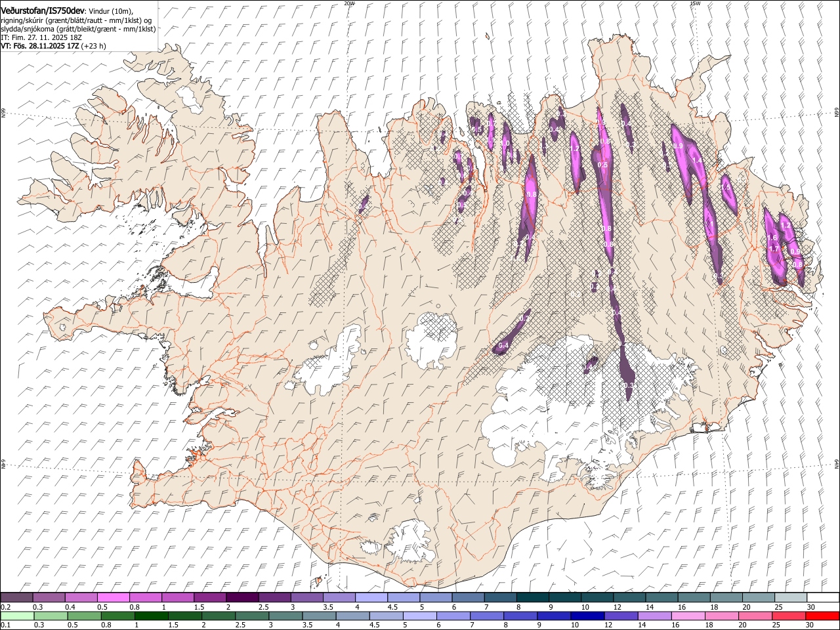This screenshot has width=840, height=630.
Task: Select the 0.2 label in the top legend row
Action: (5, 607)
